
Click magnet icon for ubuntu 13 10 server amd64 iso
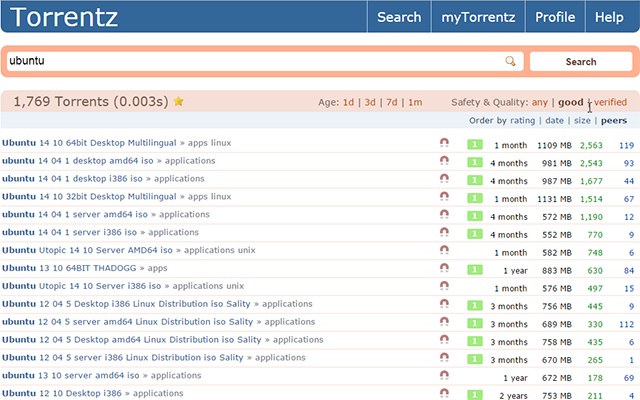(x=444, y=376)
